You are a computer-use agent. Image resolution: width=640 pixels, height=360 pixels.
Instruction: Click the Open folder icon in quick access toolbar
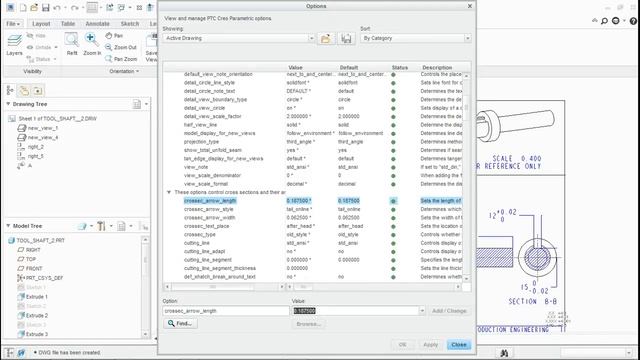[34, 7]
